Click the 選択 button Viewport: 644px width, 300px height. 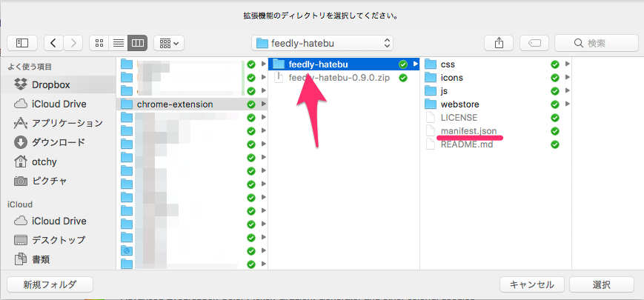tap(602, 284)
